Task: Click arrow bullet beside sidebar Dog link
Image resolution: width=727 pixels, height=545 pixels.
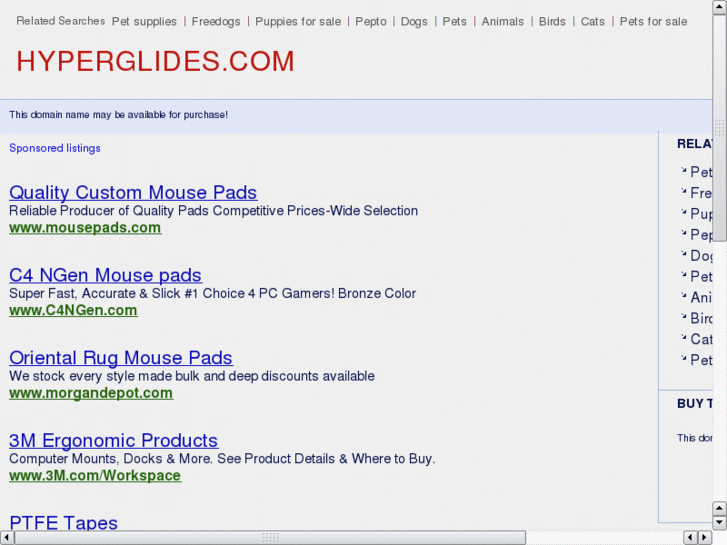Action: [x=683, y=253]
